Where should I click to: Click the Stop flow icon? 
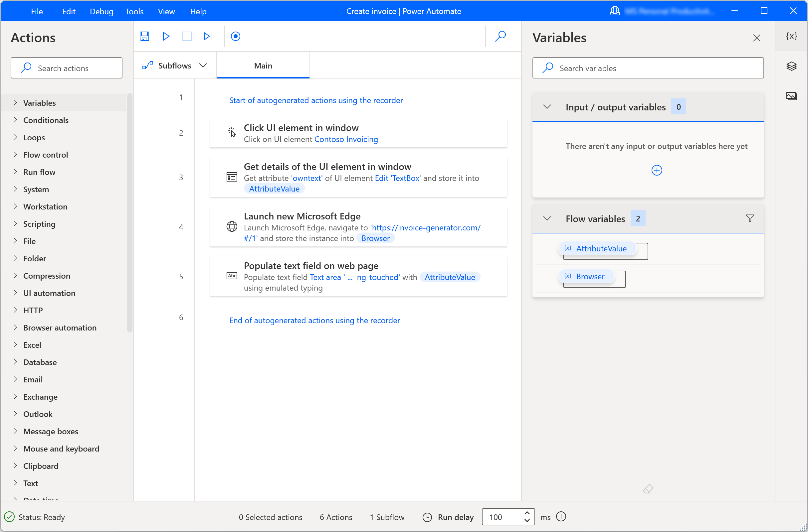(x=187, y=36)
